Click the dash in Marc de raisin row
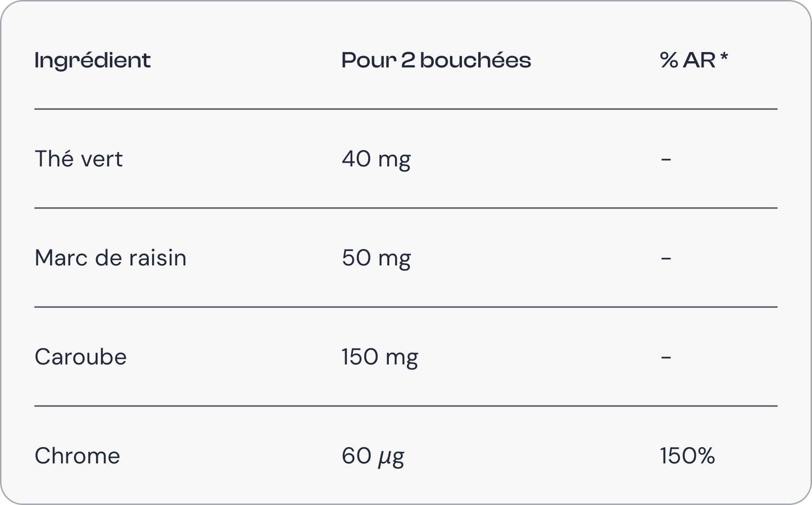Image resolution: width=812 pixels, height=505 pixels. pyautogui.click(x=666, y=258)
